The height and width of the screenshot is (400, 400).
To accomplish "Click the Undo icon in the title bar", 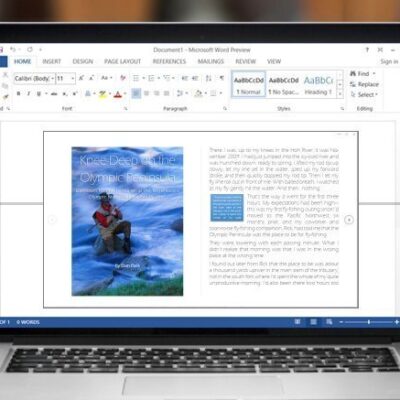I will [x=13, y=50].
